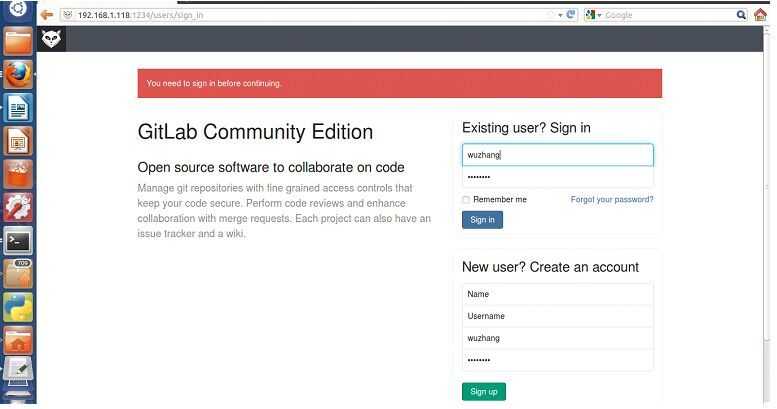
Task: Open the address bar history dropdown arrow
Action: click(x=560, y=15)
